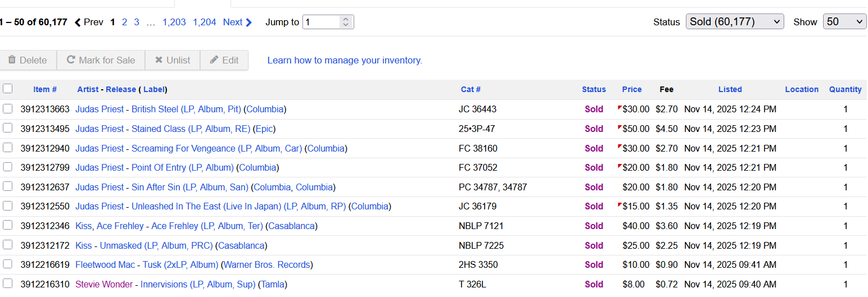
Task: Go to Next page
Action: point(238,22)
